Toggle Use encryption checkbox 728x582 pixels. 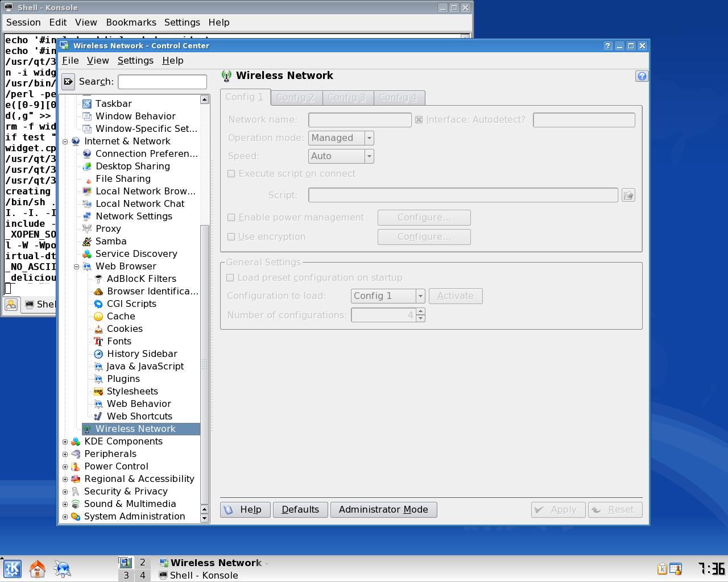click(231, 236)
